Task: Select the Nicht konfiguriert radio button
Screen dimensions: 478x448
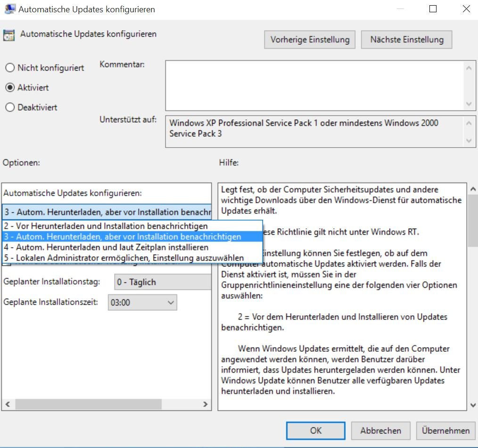Action: 10,68
